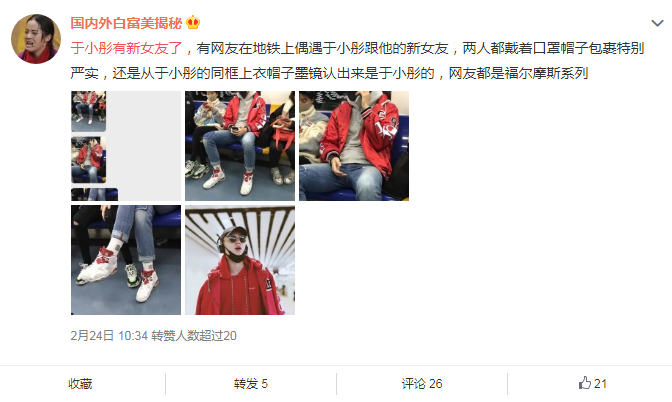Select the cut-off bottom image in collage
Screen dimensions: 672x402
click(x=94, y=195)
